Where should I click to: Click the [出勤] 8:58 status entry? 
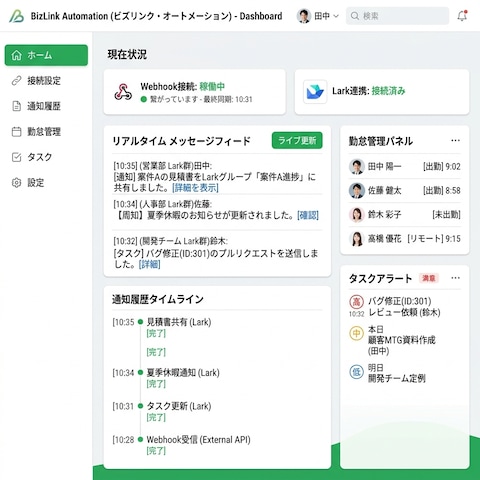click(x=442, y=191)
